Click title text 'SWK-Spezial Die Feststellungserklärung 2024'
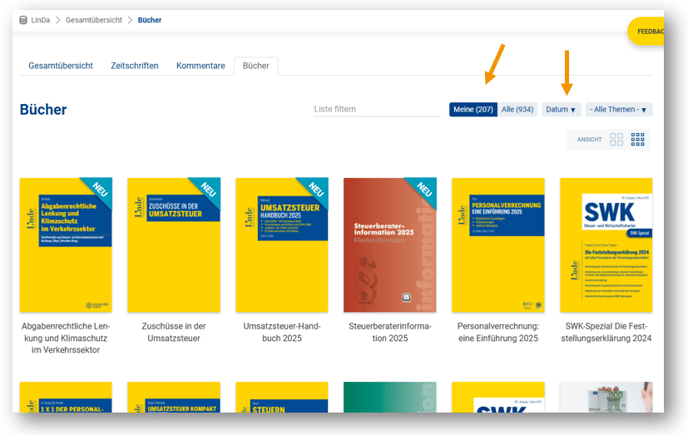Image resolution: width=688 pixels, height=435 pixels. 606,332
